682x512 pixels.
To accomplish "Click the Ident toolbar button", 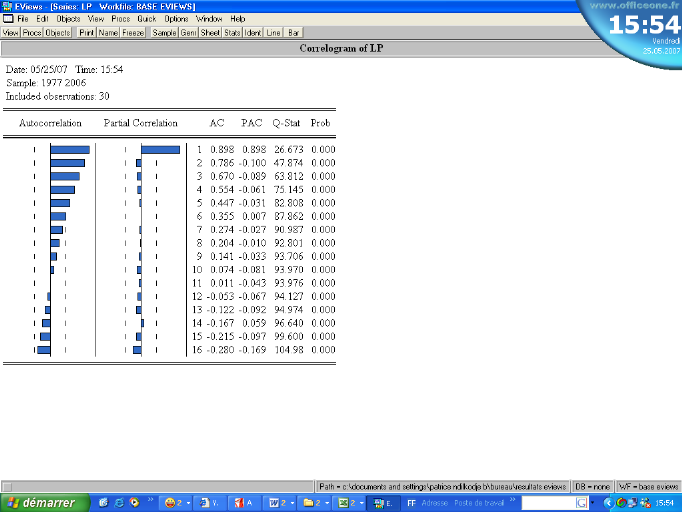I will pyautogui.click(x=253, y=33).
